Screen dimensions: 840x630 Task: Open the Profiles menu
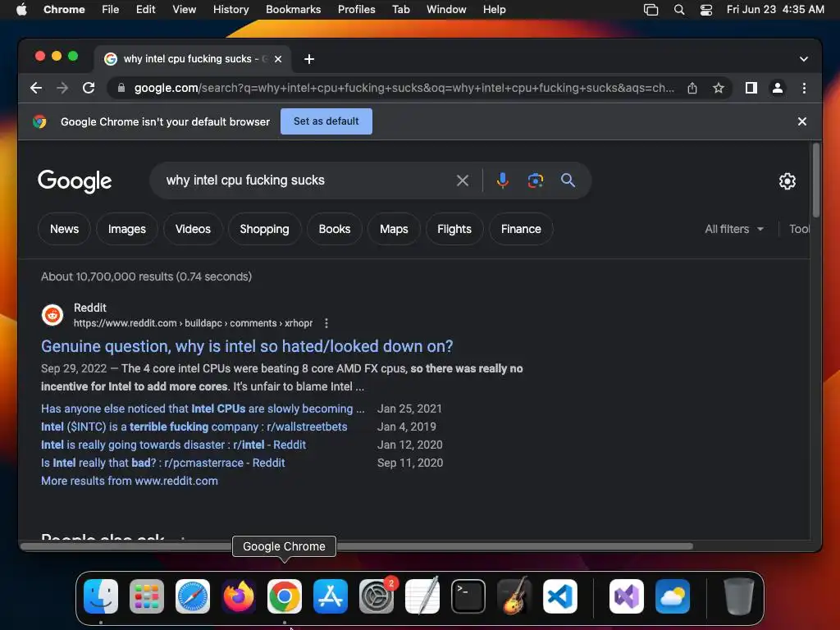click(356, 10)
